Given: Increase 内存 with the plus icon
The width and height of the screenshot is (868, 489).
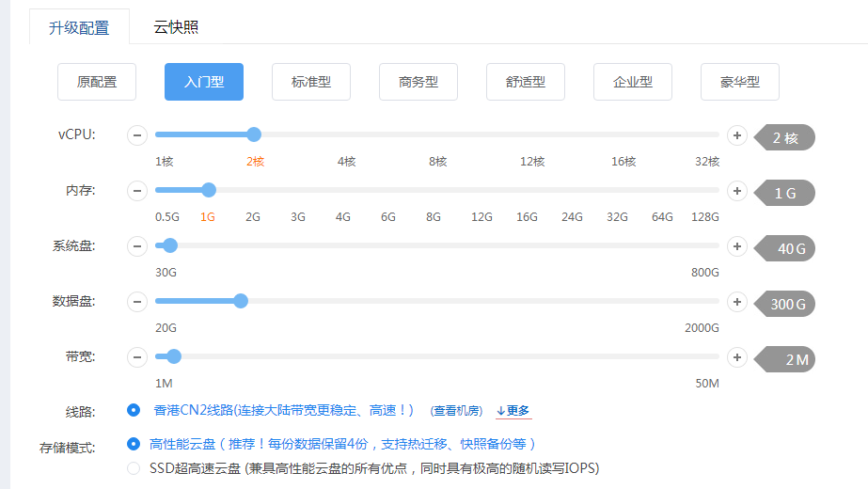Looking at the screenshot, I should 737,192.
